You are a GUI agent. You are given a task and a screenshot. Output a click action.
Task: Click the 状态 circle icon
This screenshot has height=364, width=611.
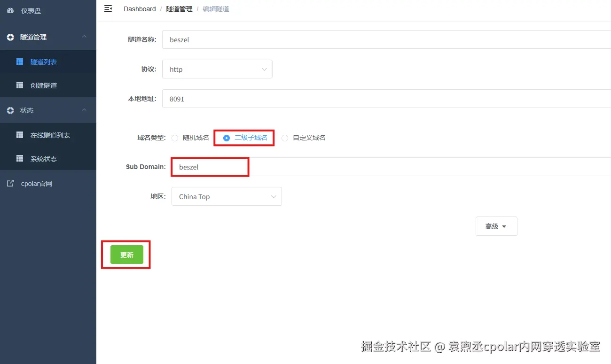(x=10, y=110)
